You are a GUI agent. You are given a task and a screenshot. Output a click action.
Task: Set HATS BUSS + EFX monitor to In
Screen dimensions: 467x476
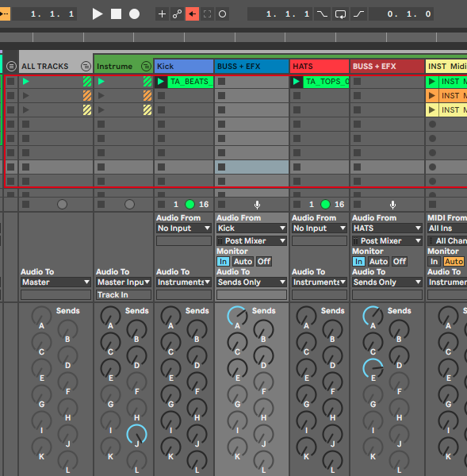(358, 261)
